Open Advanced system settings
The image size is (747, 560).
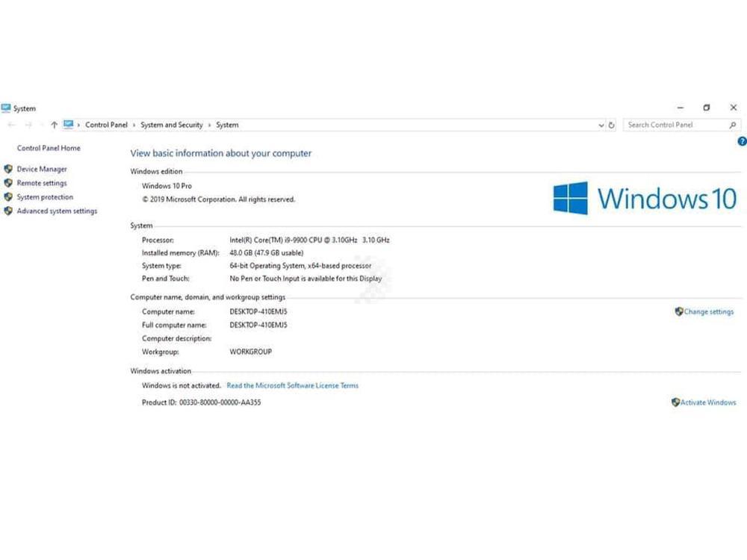(57, 211)
